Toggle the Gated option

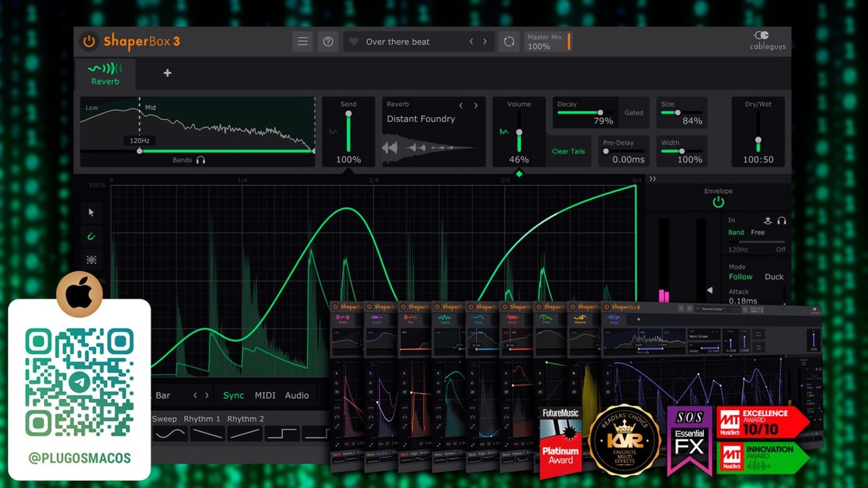pyautogui.click(x=634, y=113)
